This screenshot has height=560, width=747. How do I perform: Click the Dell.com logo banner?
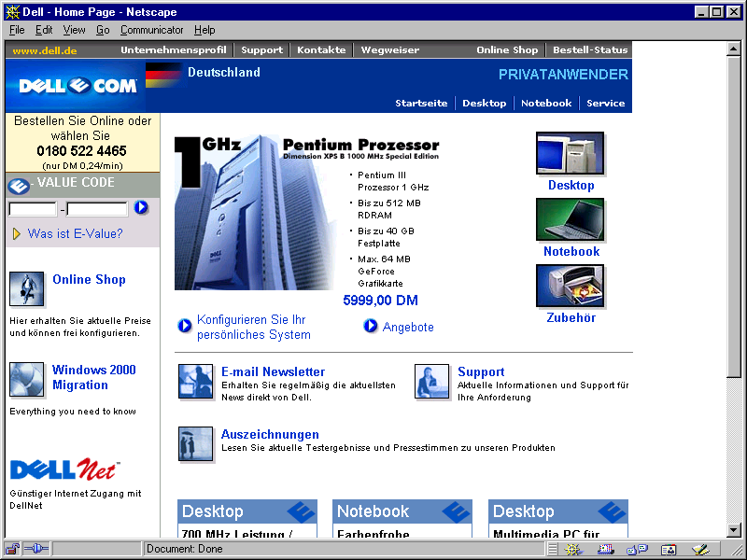[x=77, y=86]
